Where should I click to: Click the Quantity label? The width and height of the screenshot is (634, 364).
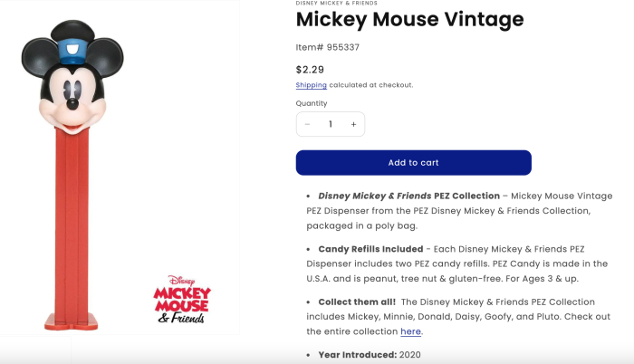tap(312, 103)
